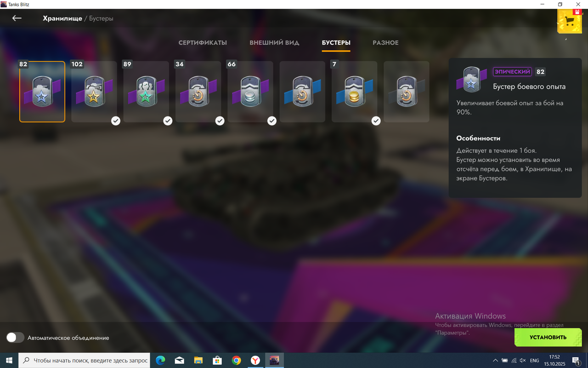The image size is (588, 368).
Task: Click the ЭПИЧЕСКИЙ rarity badge
Action: 512,72
